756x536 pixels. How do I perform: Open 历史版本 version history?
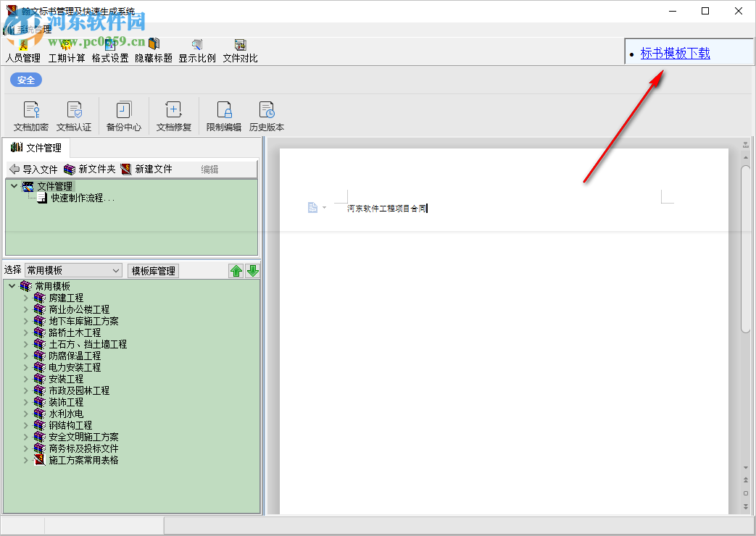click(267, 116)
